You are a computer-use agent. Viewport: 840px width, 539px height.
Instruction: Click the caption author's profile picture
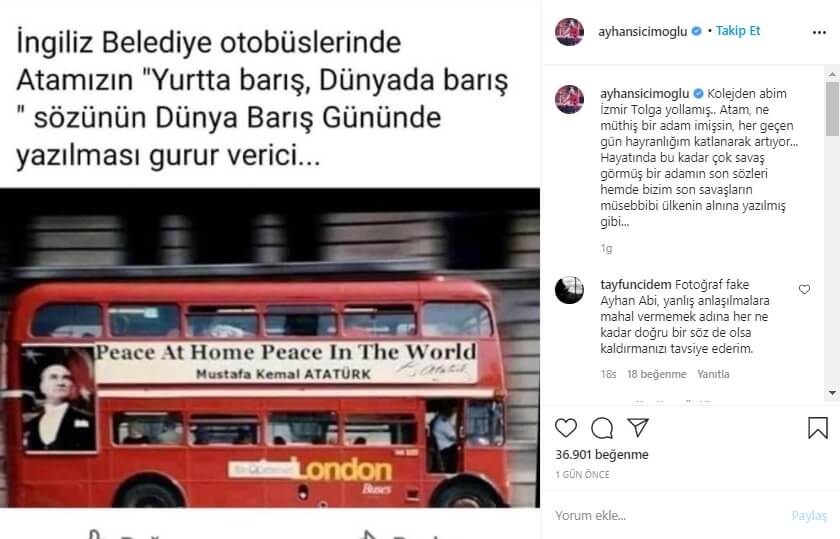(x=569, y=99)
